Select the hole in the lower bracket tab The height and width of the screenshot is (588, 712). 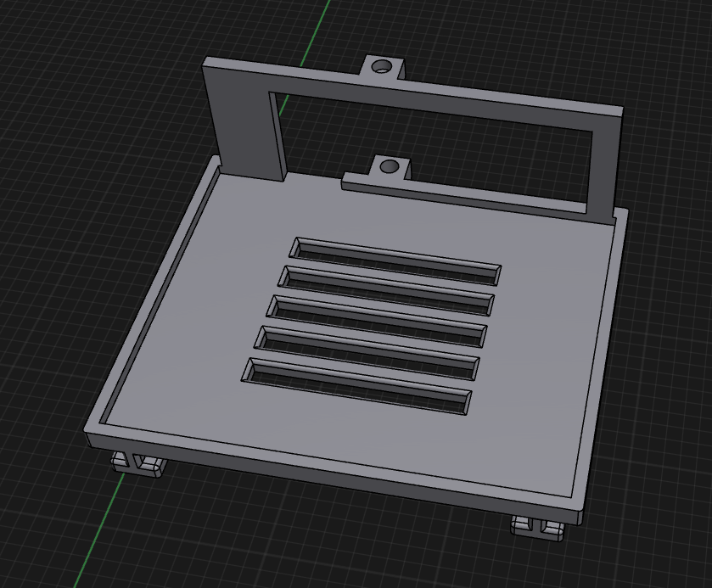click(390, 166)
